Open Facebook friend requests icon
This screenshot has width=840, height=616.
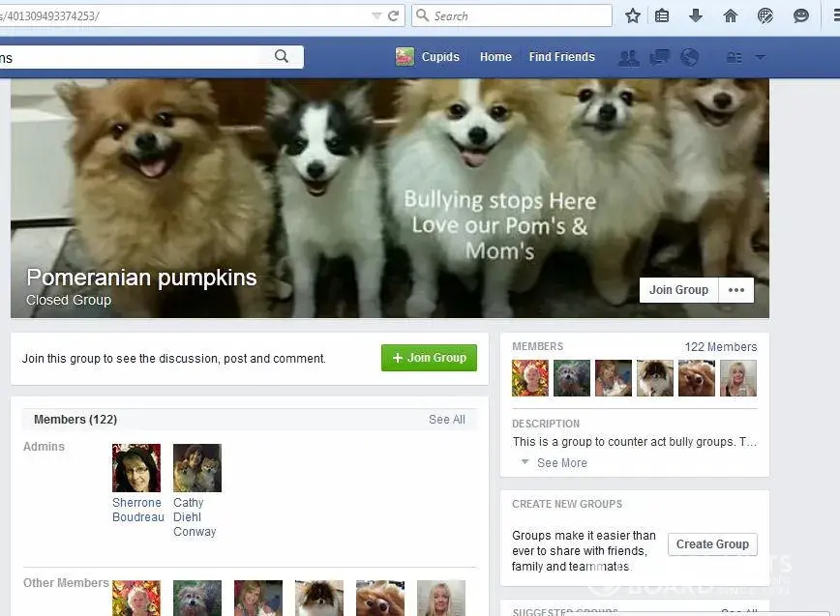[628, 57]
